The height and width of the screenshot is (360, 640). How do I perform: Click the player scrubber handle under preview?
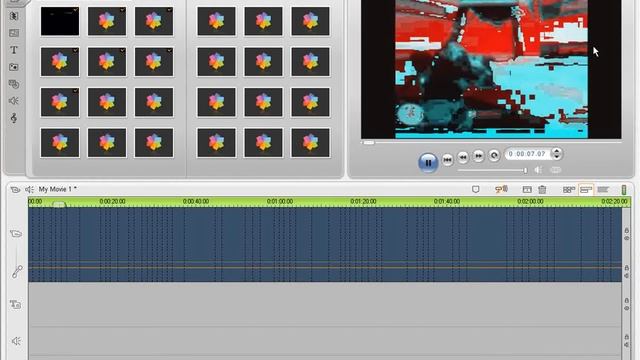click(369, 142)
